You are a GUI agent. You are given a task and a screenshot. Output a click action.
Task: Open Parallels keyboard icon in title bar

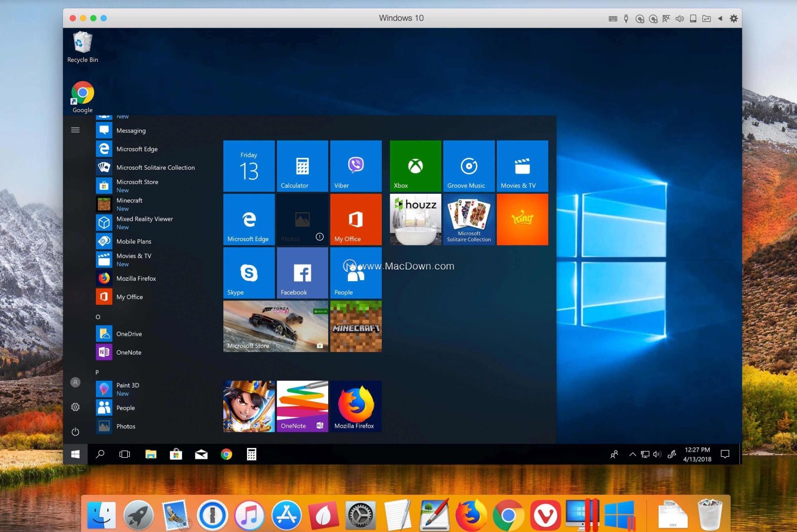[613, 18]
